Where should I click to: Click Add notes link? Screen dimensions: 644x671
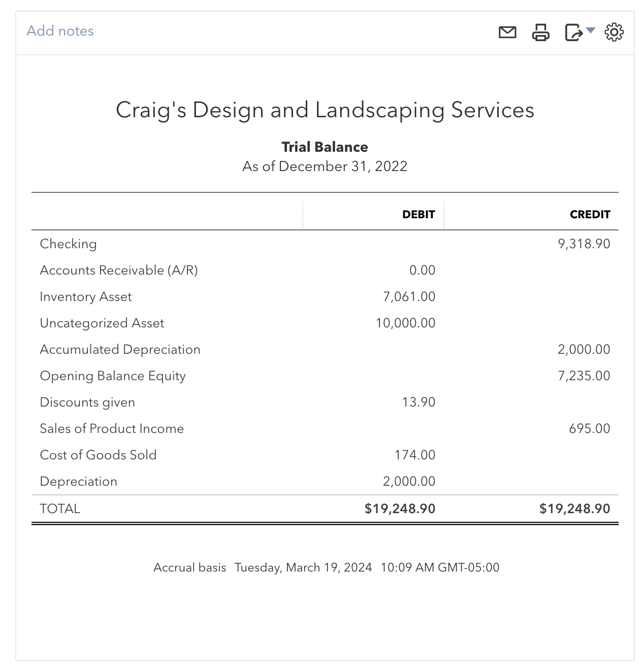click(60, 31)
